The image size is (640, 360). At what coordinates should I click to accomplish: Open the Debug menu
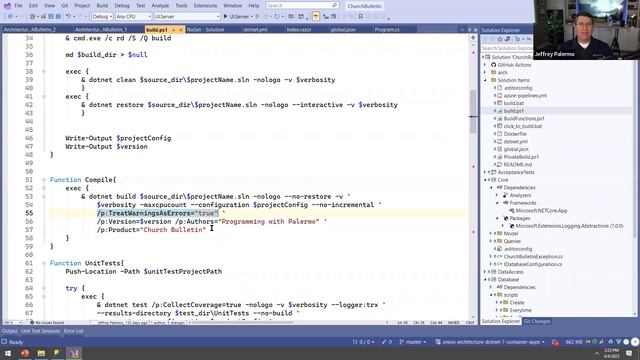coord(122,6)
